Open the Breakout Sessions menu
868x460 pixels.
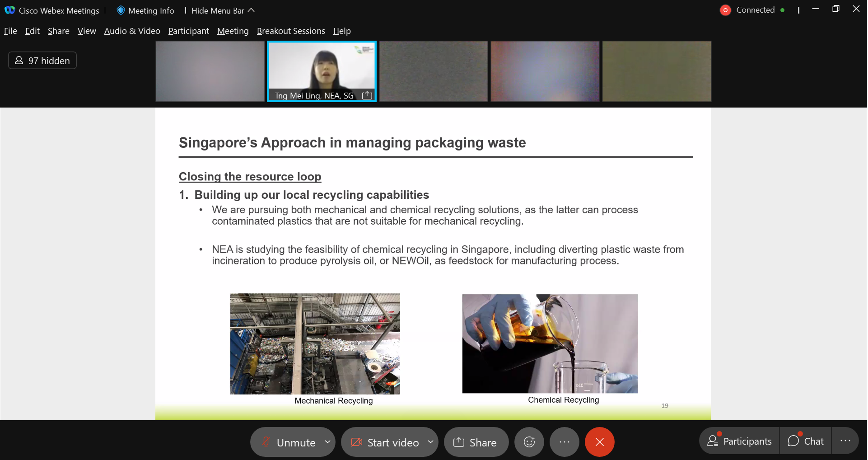[x=291, y=31]
